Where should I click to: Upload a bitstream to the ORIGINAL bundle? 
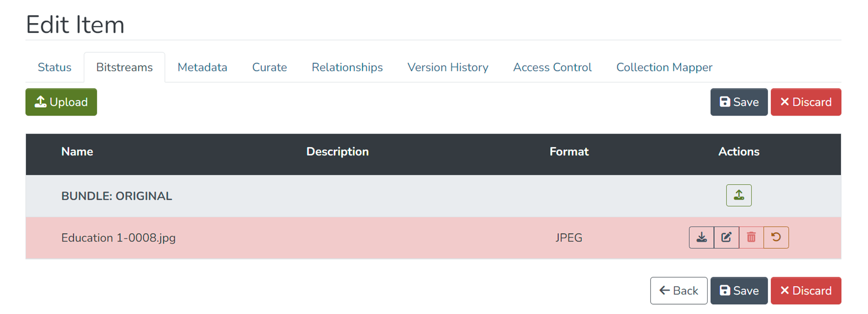coord(739,196)
